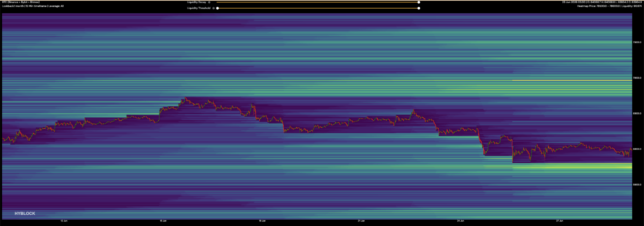
Task: Click the Liquidity Threshold info icon
Action: (214, 8)
